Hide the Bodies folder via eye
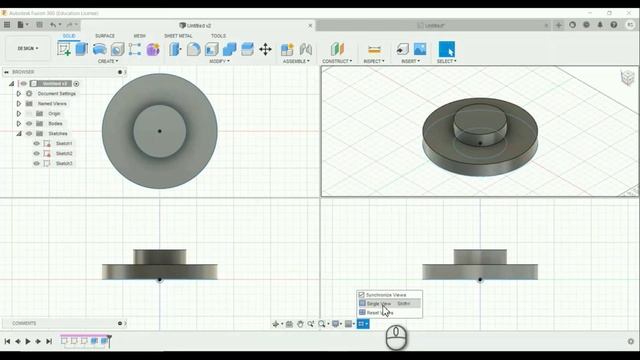This screenshot has width=640, height=360. (29, 123)
